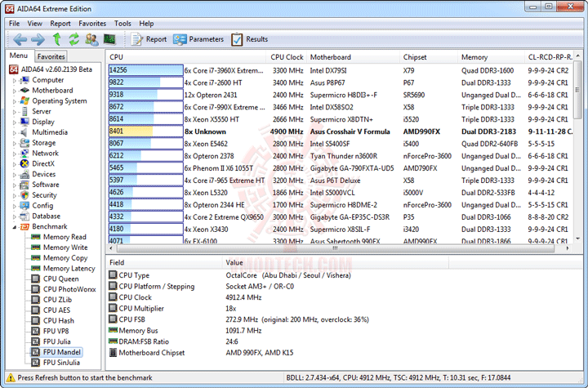The width and height of the screenshot is (588, 388).
Task: Go forward with the blue right arrow
Action: (38, 39)
